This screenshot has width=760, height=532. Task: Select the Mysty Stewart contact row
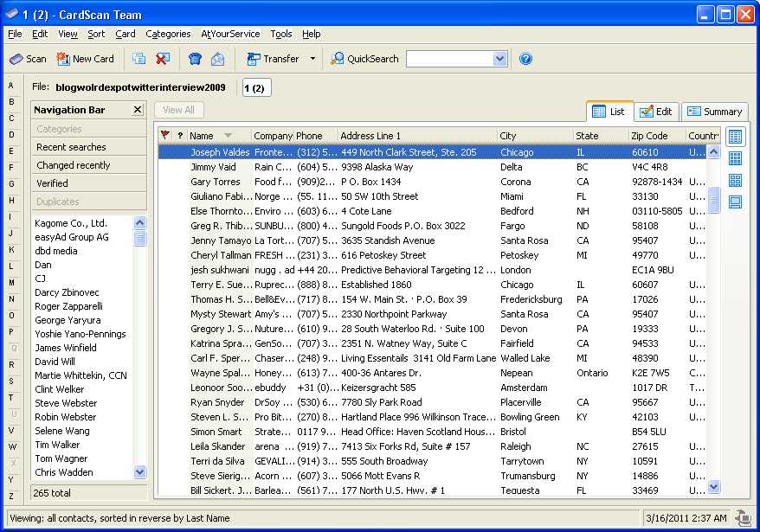(x=432, y=314)
